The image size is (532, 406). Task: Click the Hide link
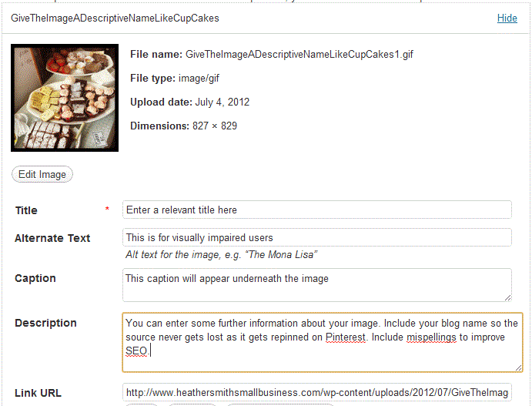pyautogui.click(x=507, y=18)
